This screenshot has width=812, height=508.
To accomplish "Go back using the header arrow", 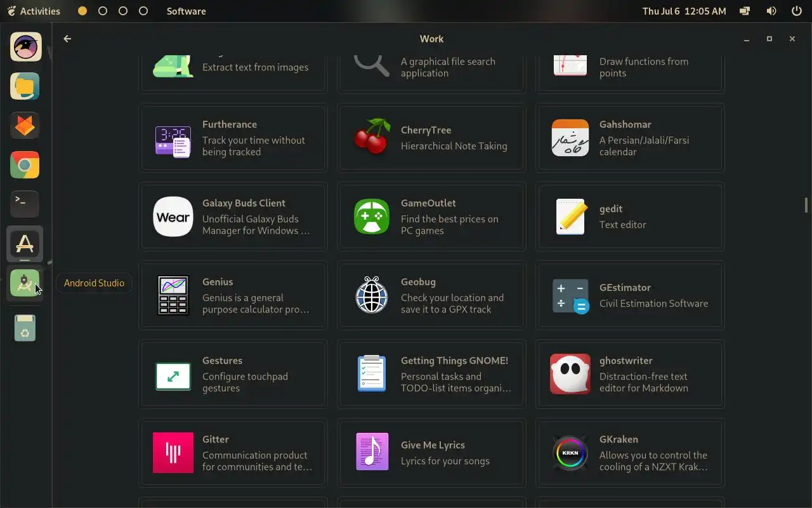I will pos(67,39).
